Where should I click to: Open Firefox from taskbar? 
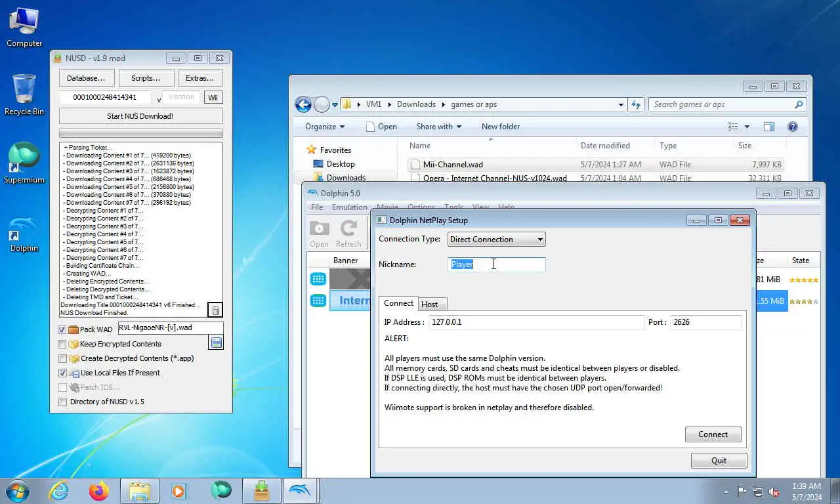99,491
